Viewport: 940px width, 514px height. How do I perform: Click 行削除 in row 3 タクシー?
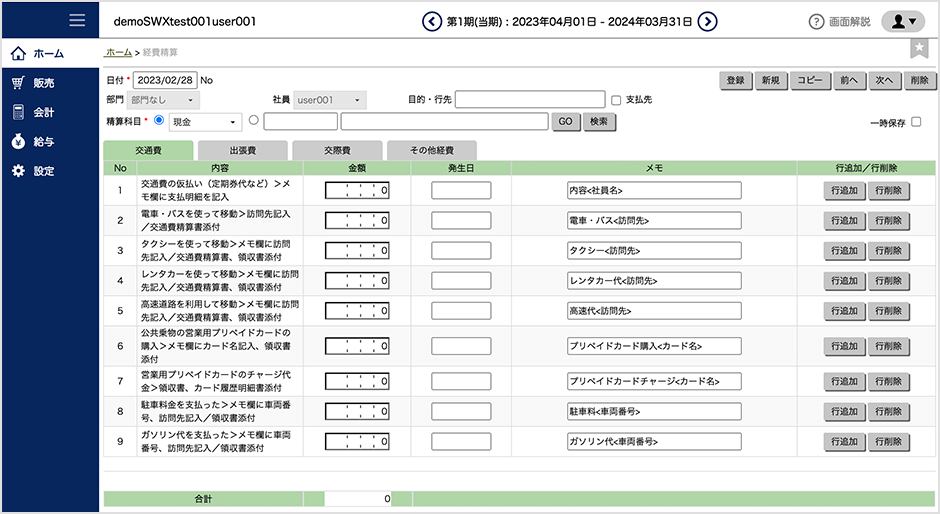click(x=888, y=251)
